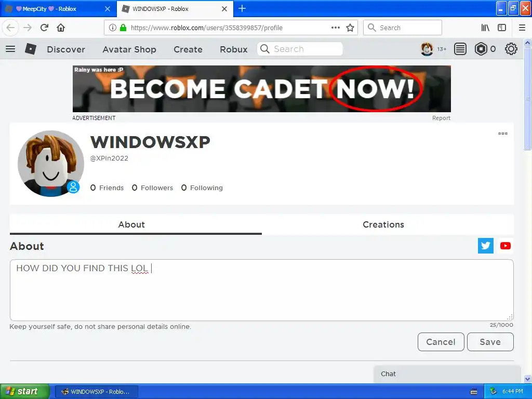Open the Twitter social link icon
This screenshot has height=399, width=532.
(486, 246)
